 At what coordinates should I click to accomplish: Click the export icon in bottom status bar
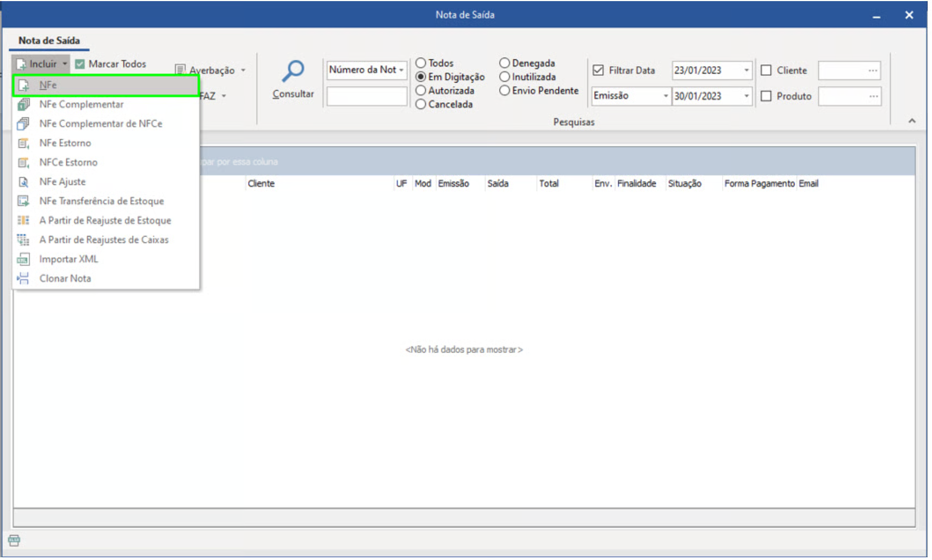14,540
